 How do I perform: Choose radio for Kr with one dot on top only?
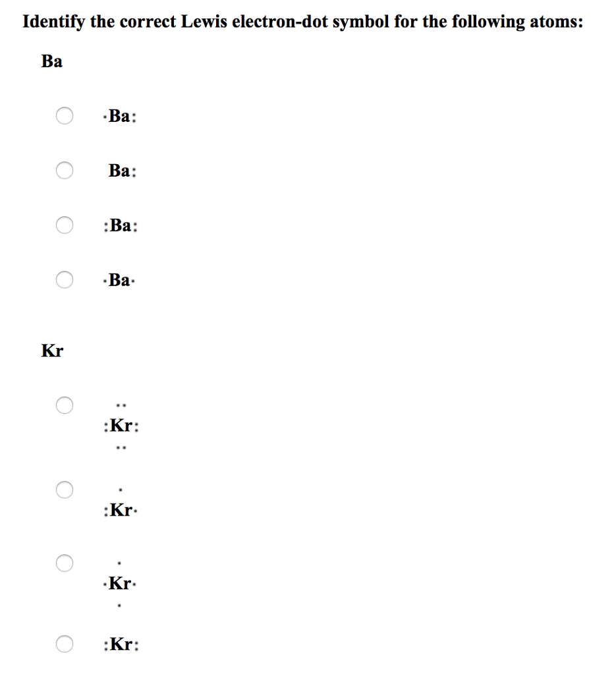[65, 490]
